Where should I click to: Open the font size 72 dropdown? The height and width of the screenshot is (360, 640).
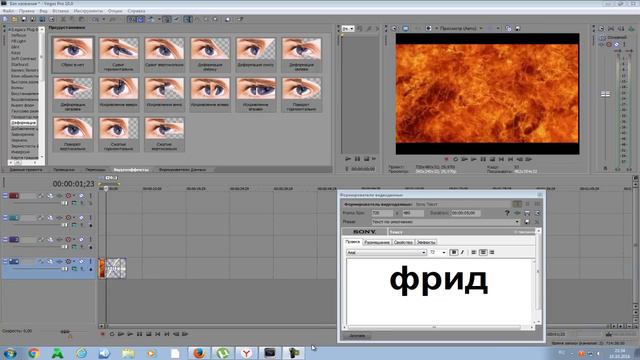pos(444,253)
